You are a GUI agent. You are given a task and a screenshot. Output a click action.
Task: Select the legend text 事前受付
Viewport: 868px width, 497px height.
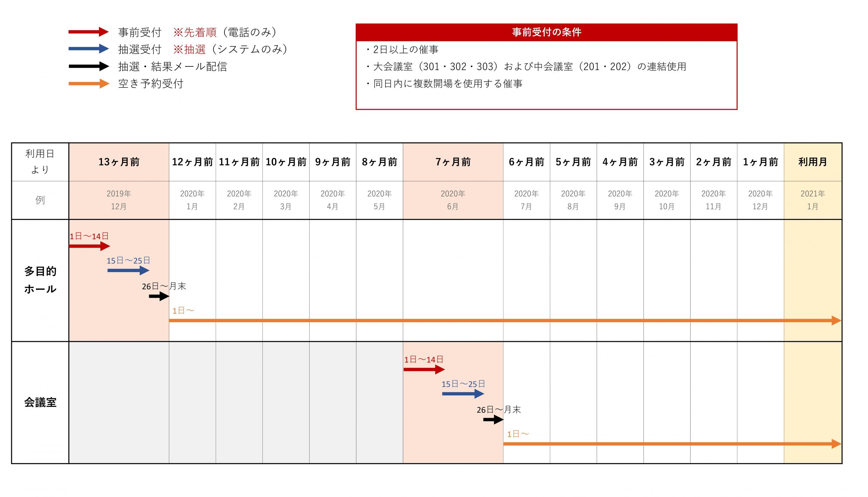coord(140,33)
